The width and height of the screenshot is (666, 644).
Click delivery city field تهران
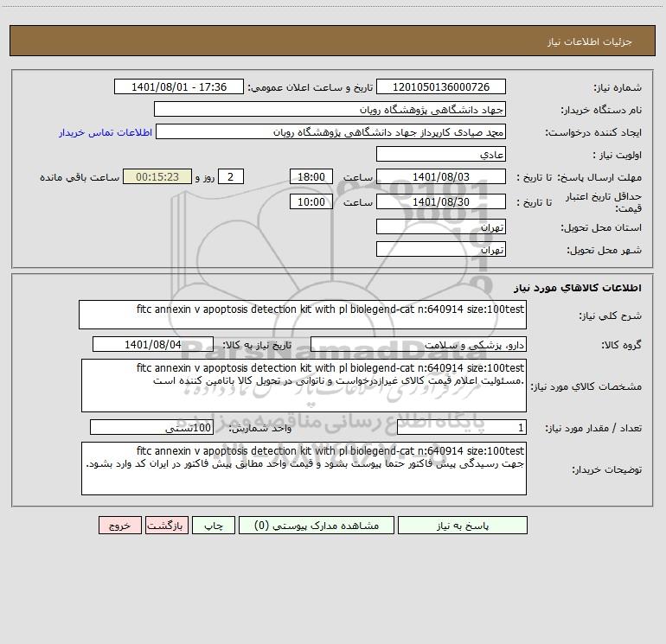[441, 249]
